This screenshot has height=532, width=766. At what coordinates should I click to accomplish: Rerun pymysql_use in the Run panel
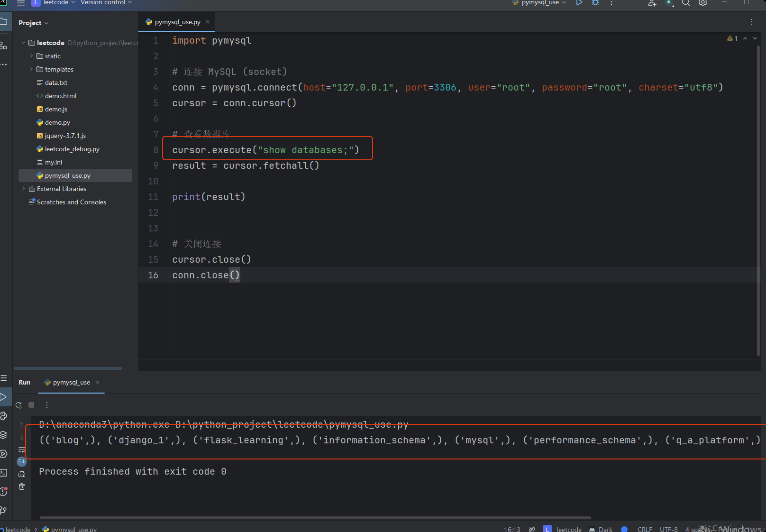[19, 405]
